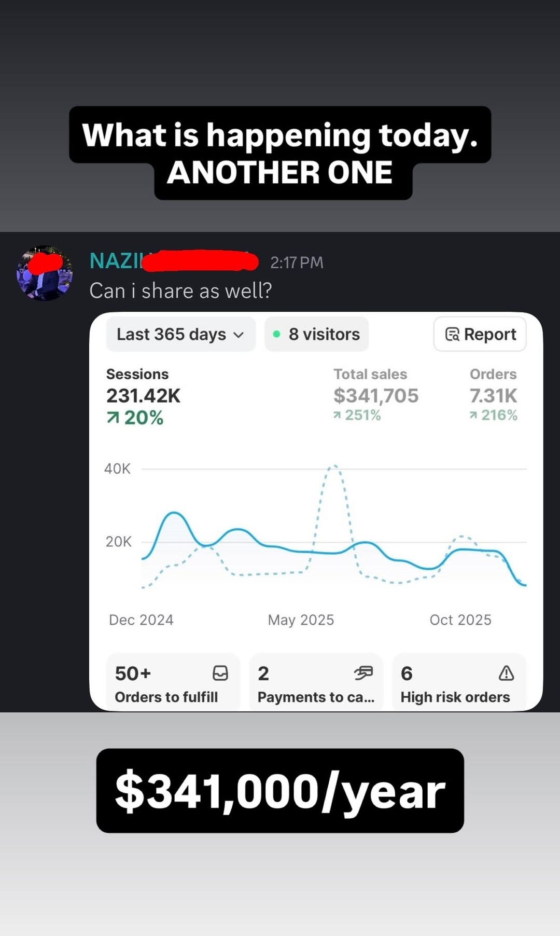Expand the chevron beside Last 365 days
560x936 pixels.
tap(239, 335)
